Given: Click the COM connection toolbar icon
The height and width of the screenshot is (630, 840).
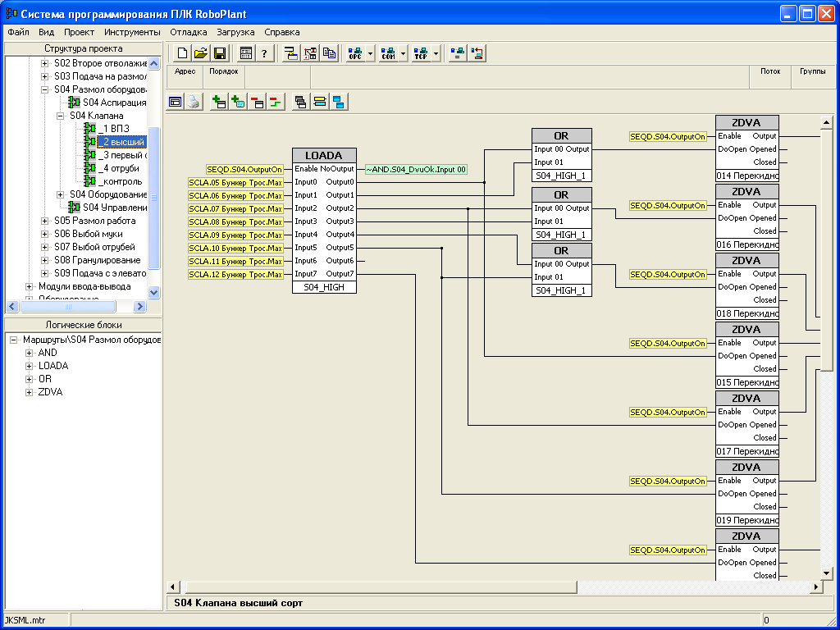Looking at the screenshot, I should [x=388, y=53].
